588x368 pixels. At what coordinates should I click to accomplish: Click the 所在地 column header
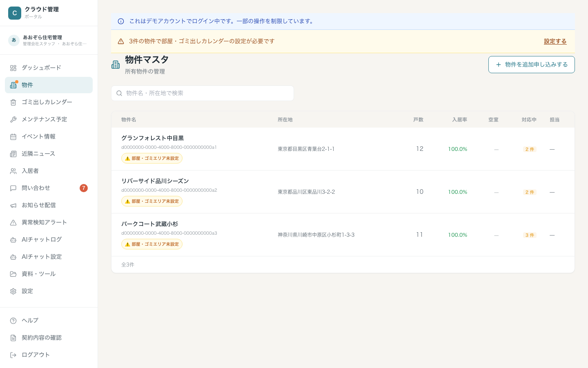coord(285,120)
